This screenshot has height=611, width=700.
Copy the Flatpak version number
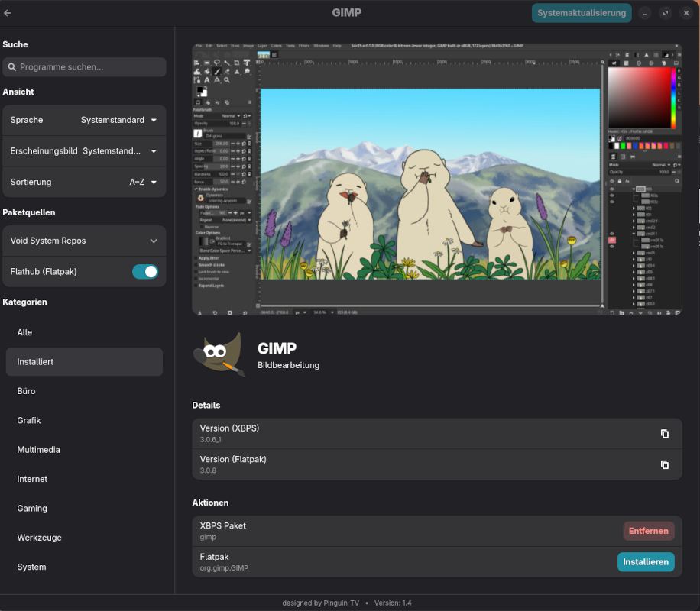pos(664,464)
